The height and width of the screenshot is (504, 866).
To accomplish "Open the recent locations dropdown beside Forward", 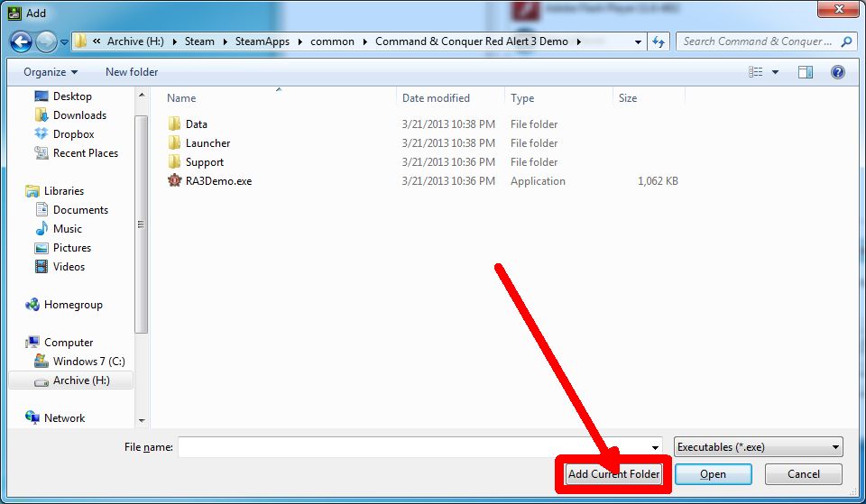I will [64, 42].
